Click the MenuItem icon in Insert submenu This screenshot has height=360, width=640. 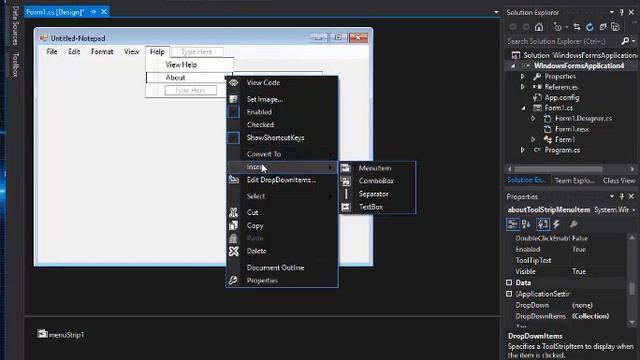(346, 168)
